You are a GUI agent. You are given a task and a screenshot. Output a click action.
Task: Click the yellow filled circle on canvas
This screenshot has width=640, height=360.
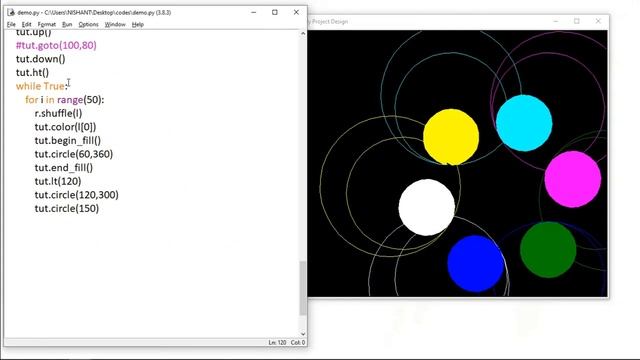click(x=451, y=137)
